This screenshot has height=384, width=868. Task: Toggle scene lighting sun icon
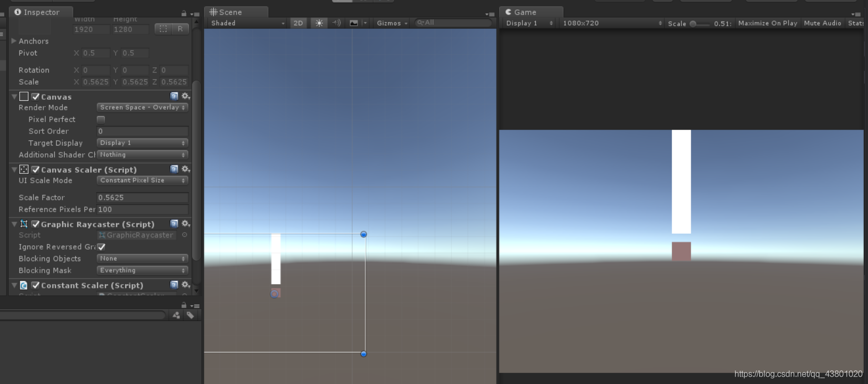tap(319, 23)
